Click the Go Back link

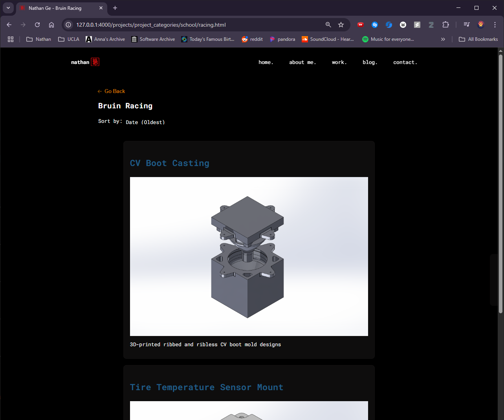(111, 91)
